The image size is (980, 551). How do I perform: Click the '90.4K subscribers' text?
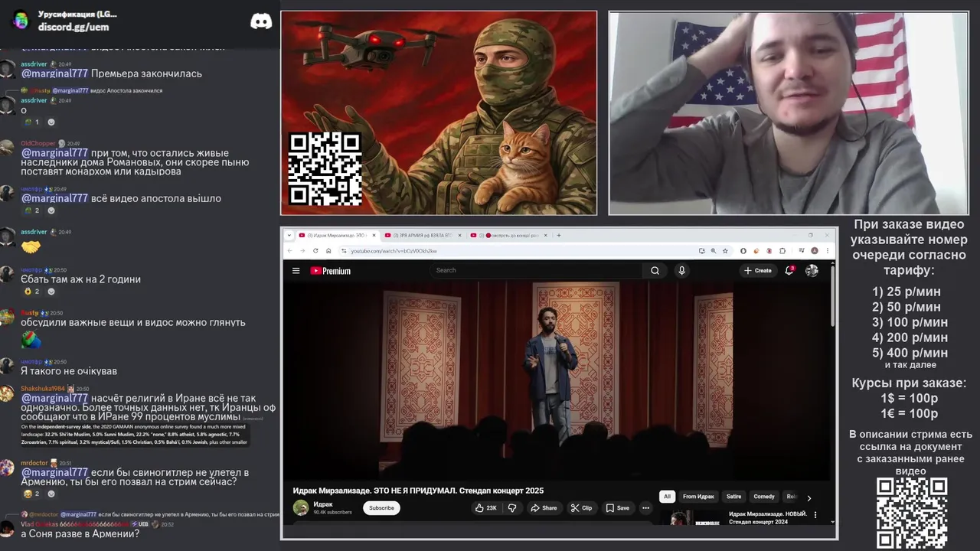click(x=333, y=512)
